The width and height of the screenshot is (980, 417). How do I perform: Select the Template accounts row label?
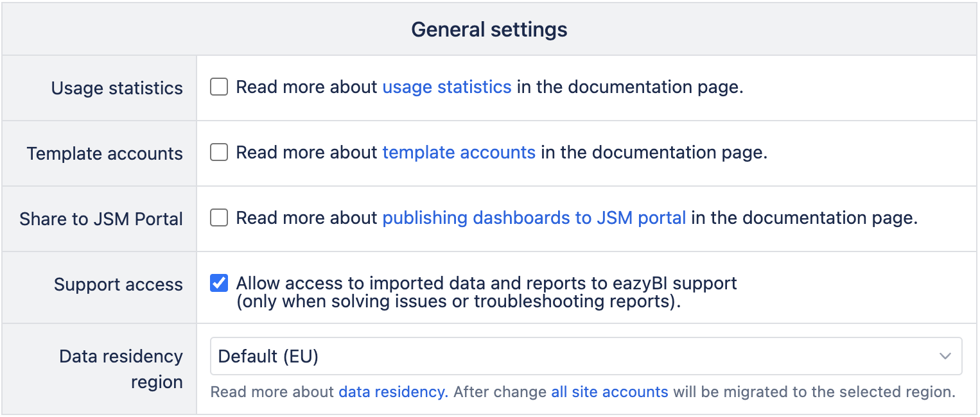click(x=105, y=154)
